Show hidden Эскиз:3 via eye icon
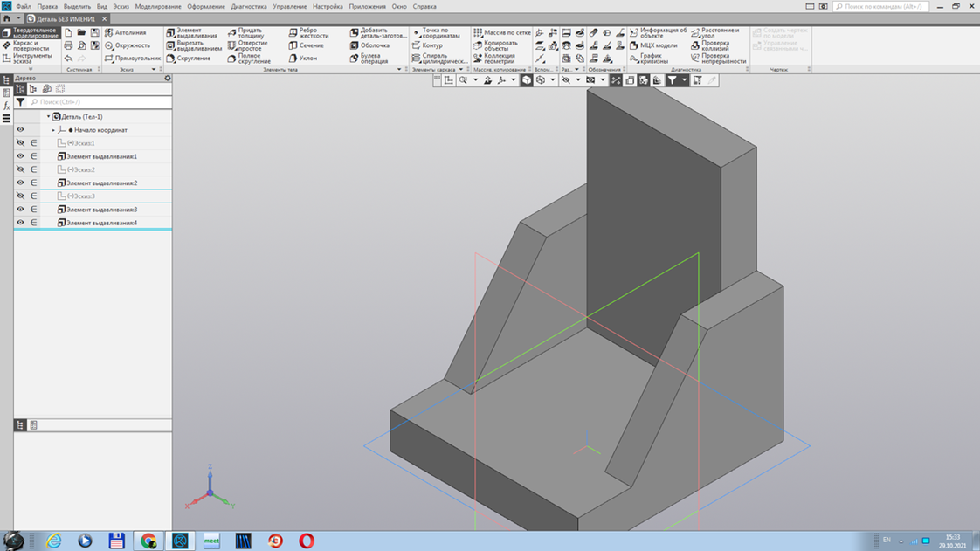 pyautogui.click(x=20, y=196)
